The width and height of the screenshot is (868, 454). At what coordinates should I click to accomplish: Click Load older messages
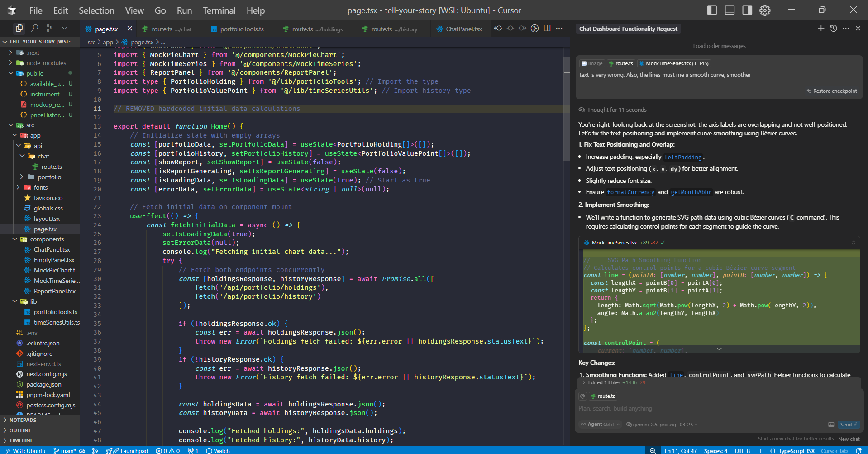point(719,46)
